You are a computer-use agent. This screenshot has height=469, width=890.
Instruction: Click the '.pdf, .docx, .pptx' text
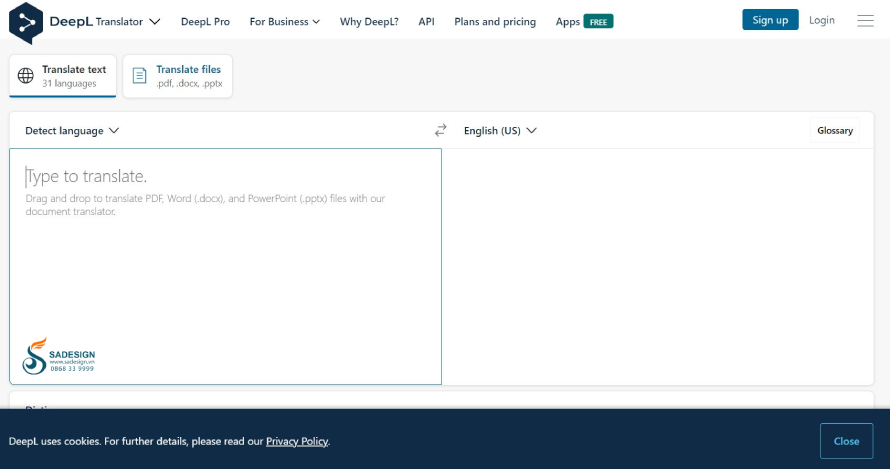(x=189, y=83)
